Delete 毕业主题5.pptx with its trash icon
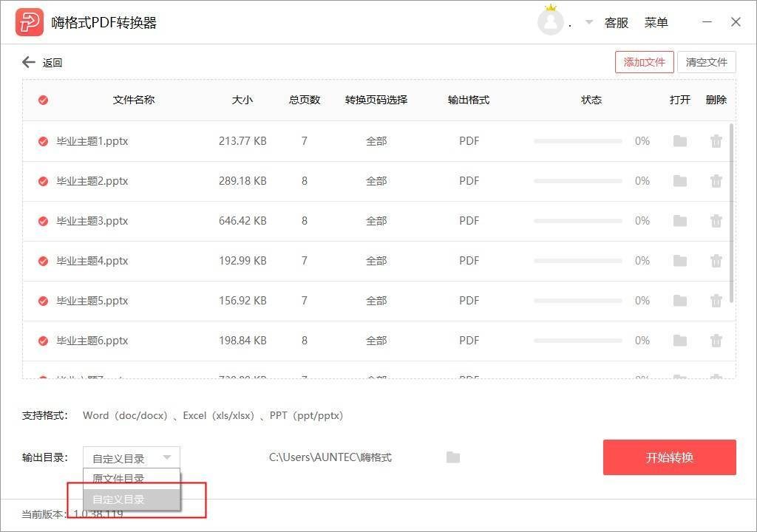The image size is (757, 532). [x=716, y=300]
